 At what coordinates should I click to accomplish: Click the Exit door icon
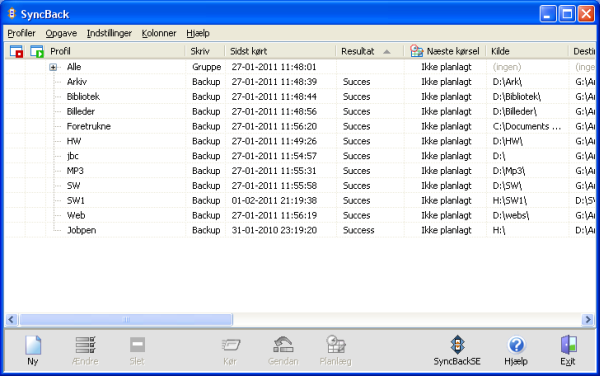568,345
